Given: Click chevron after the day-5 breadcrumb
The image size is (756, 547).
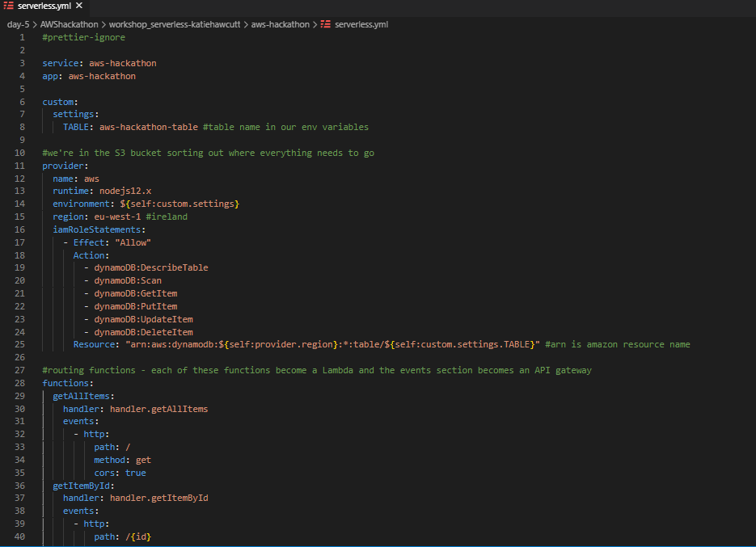Looking at the screenshot, I should (35, 24).
